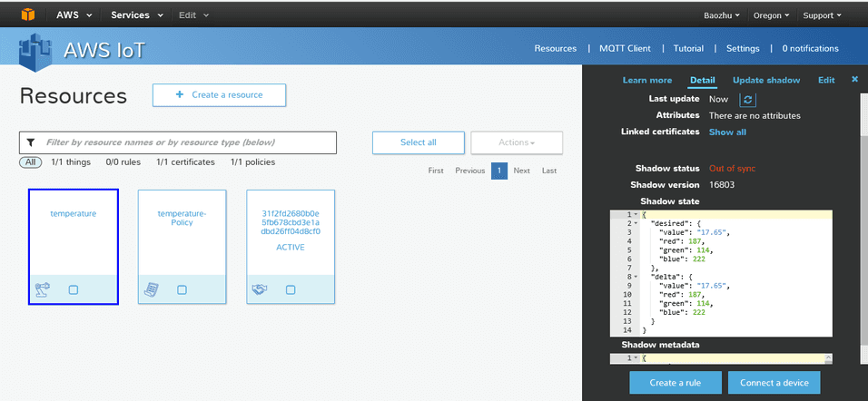The image size is (868, 401).
Task: Open the Baozhu account dropdown
Action: click(722, 15)
